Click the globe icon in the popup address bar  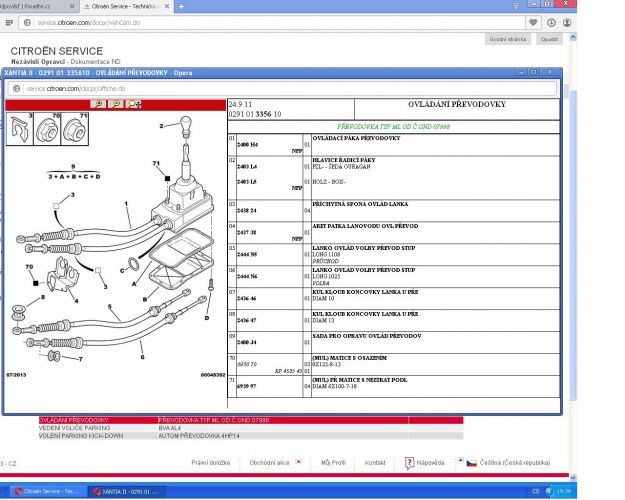click(x=16, y=89)
